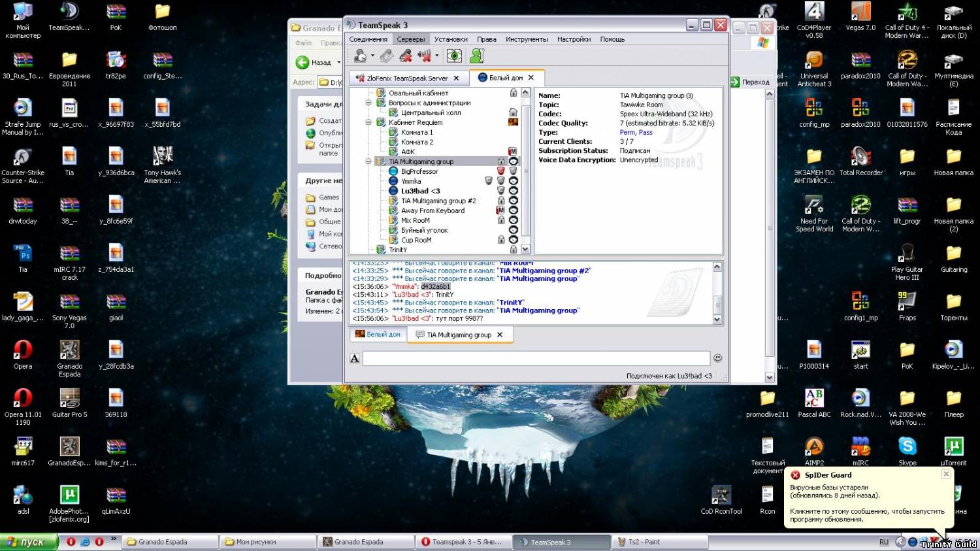Viewport: 980px width, 551px height.
Task: Toggle subscribe-to-all-channels eye icon
Action: [x=454, y=56]
